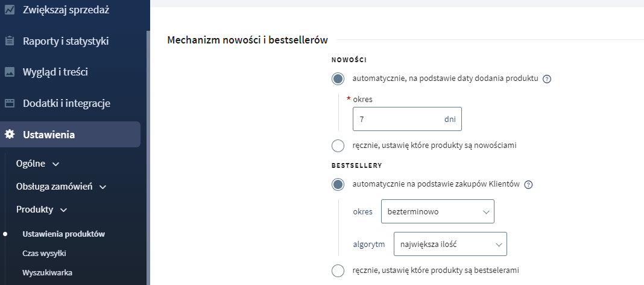Open the okres dropdown showing bezterminowo
Viewport: 644px width, 285px height.
point(437,211)
